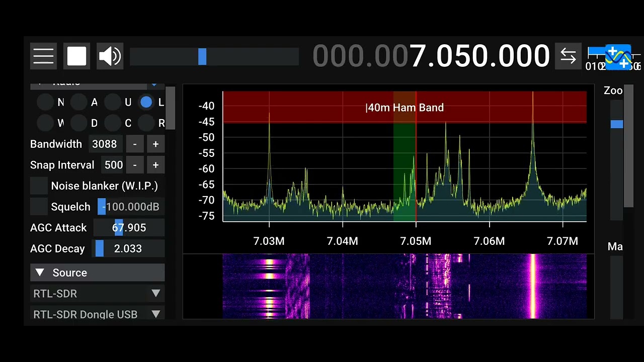Select the U (USB) demodulation mode
The height and width of the screenshot is (362, 644).
click(x=113, y=103)
